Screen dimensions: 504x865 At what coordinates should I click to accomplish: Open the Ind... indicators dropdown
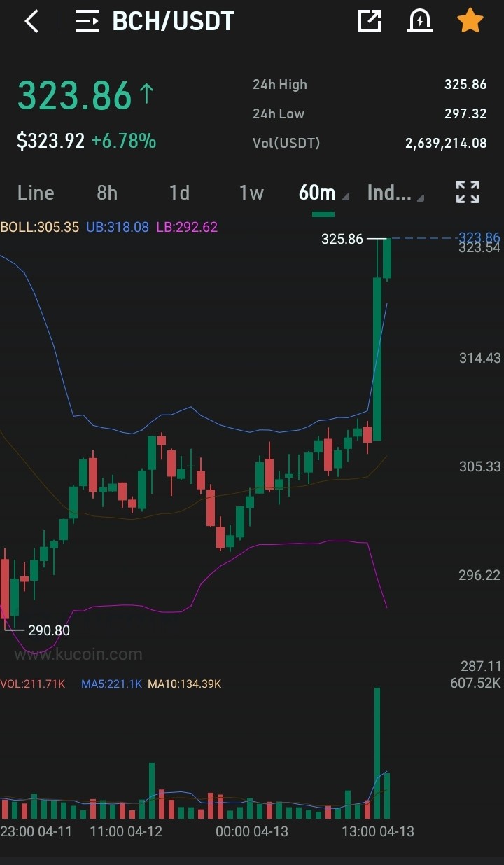click(x=395, y=193)
